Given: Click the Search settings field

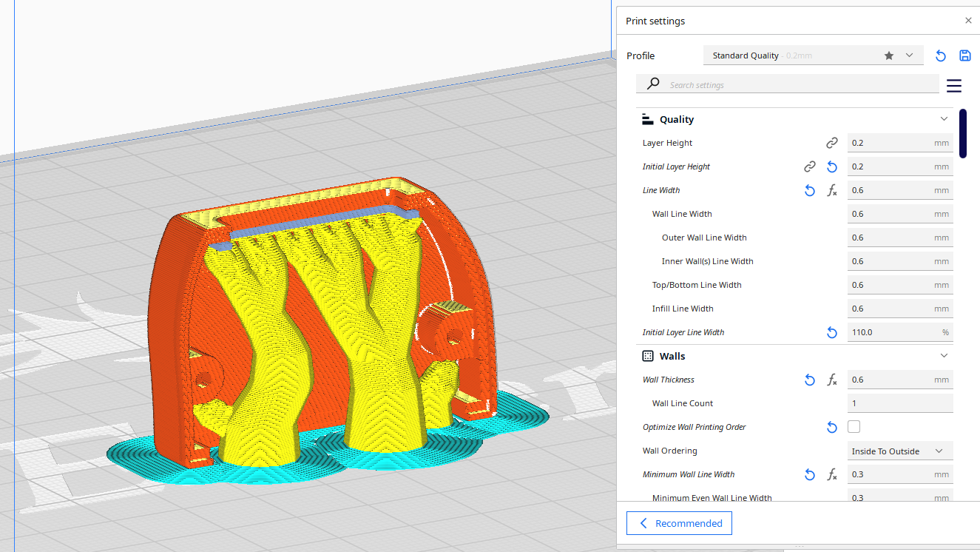Looking at the screenshot, I should pos(799,84).
